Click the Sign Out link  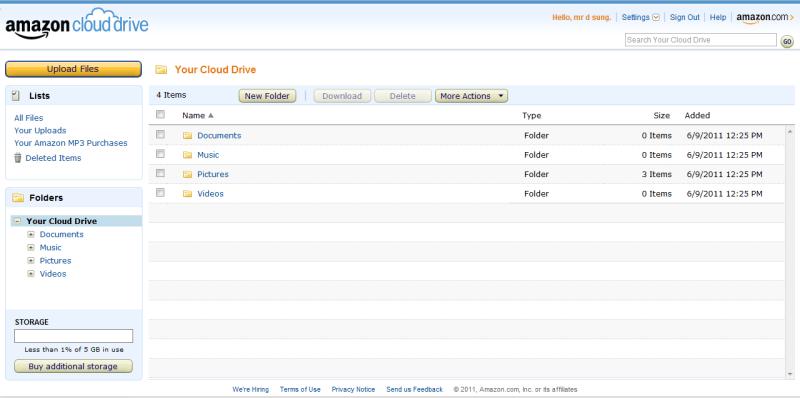(684, 17)
